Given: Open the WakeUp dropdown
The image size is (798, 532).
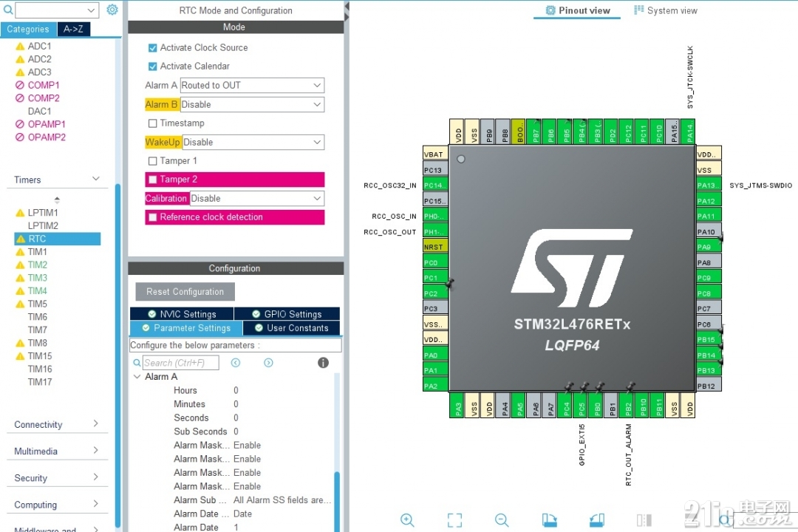Looking at the screenshot, I should click(253, 142).
